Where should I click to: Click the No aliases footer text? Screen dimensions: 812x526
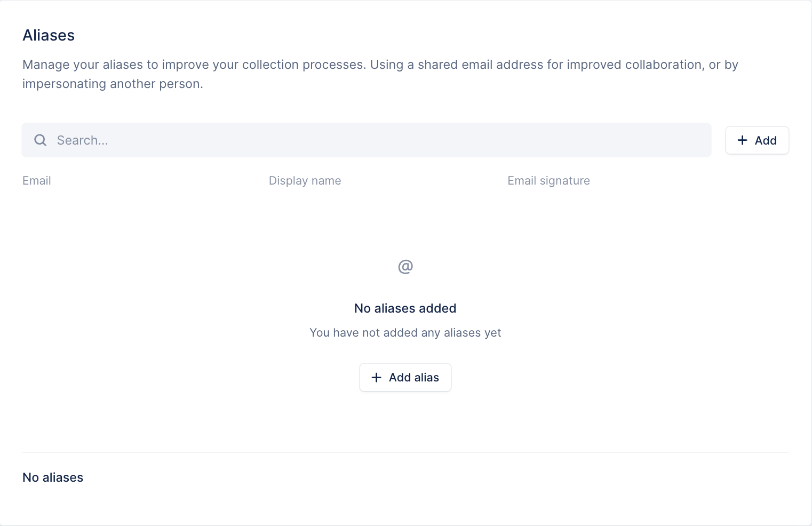[x=52, y=477]
